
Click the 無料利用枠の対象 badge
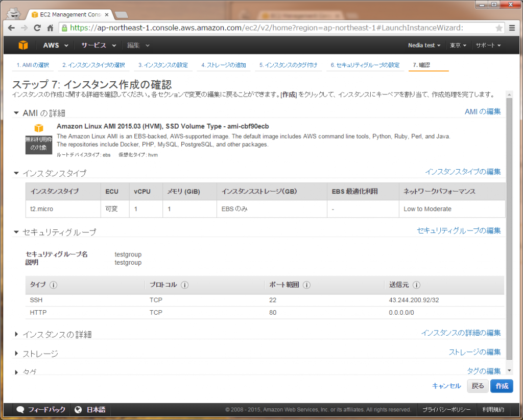tap(39, 144)
